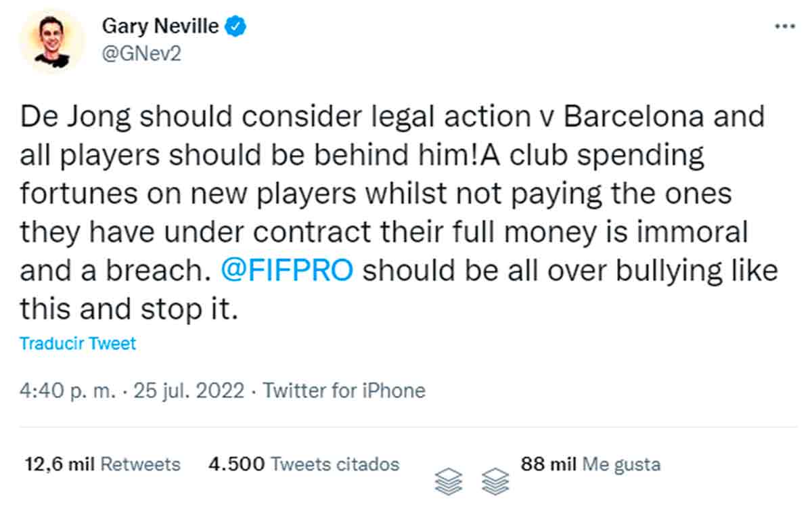Click Traducir Tweet to translate

78,343
